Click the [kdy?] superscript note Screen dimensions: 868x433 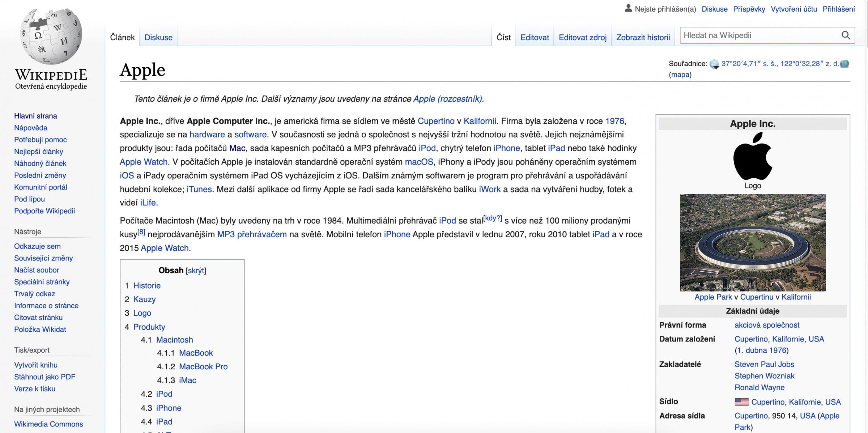pyautogui.click(x=493, y=218)
